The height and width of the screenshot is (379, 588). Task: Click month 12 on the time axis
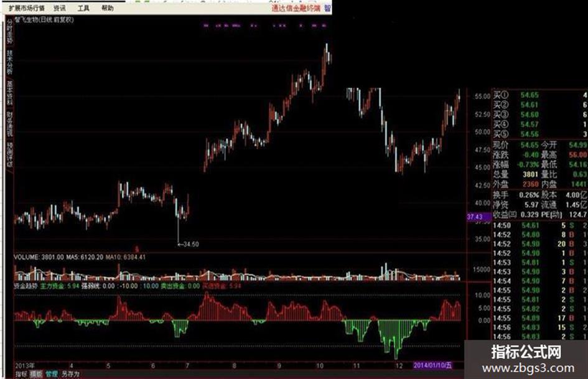click(399, 365)
